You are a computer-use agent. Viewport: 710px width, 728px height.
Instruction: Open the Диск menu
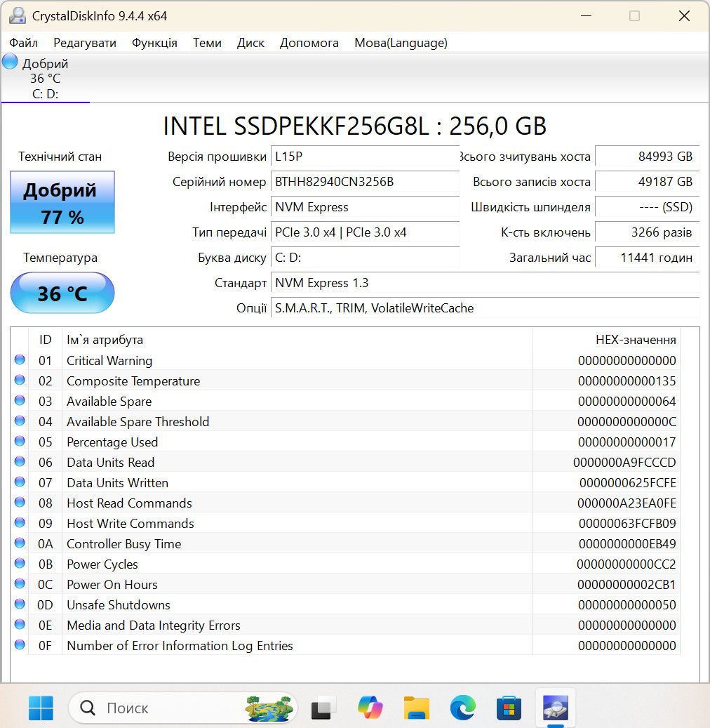[250, 43]
